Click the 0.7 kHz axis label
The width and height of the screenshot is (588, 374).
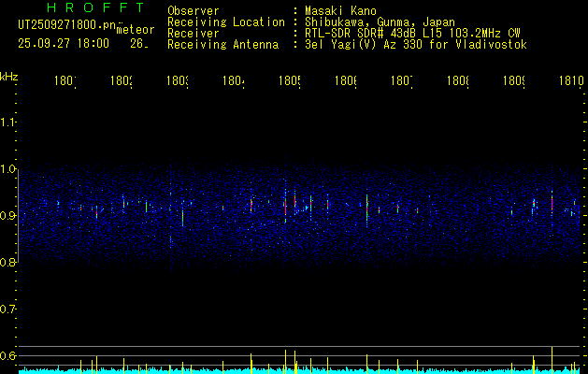click(8, 309)
